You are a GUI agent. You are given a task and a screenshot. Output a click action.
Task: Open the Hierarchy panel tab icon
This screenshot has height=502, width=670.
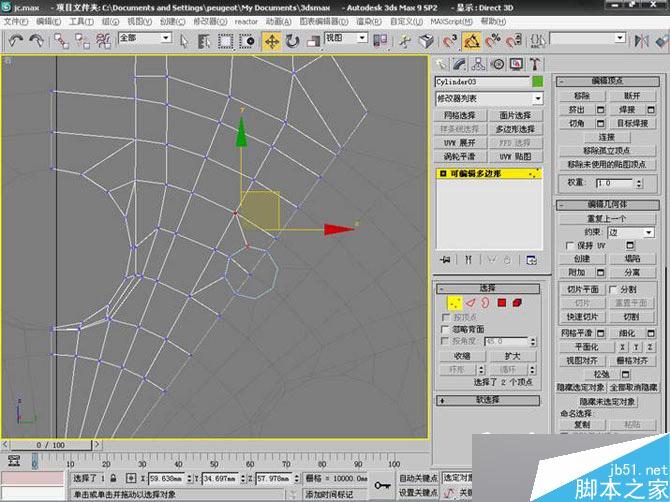point(478,65)
